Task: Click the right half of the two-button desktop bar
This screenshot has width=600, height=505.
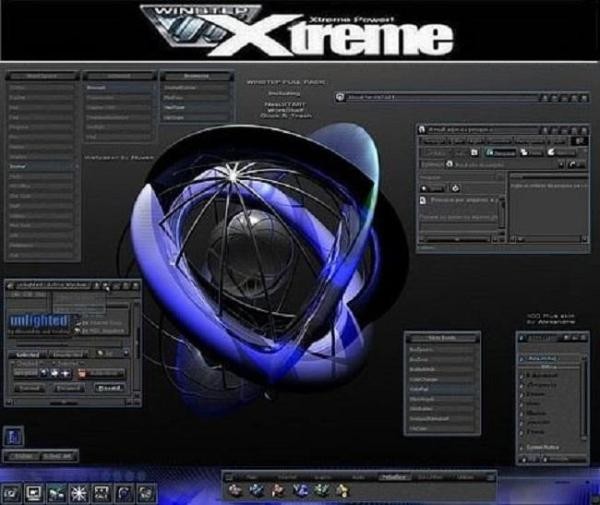Action: pyautogui.click(x=58, y=456)
